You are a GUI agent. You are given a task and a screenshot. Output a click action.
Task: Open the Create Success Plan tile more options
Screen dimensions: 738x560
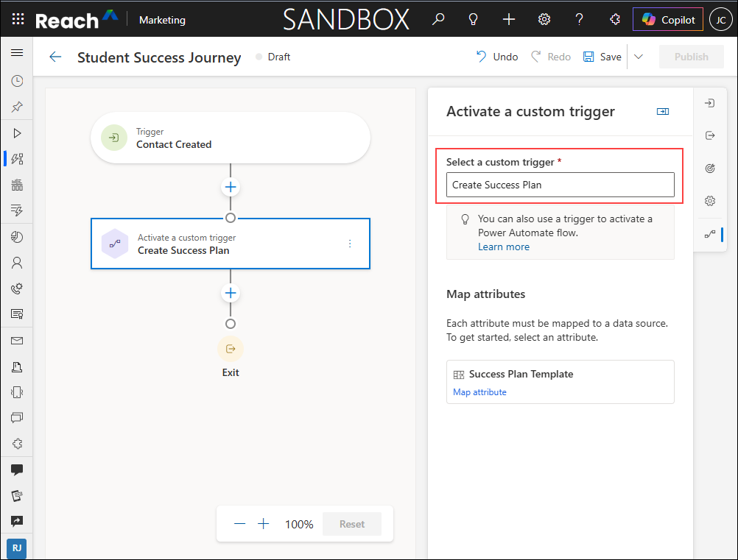pyautogui.click(x=350, y=244)
